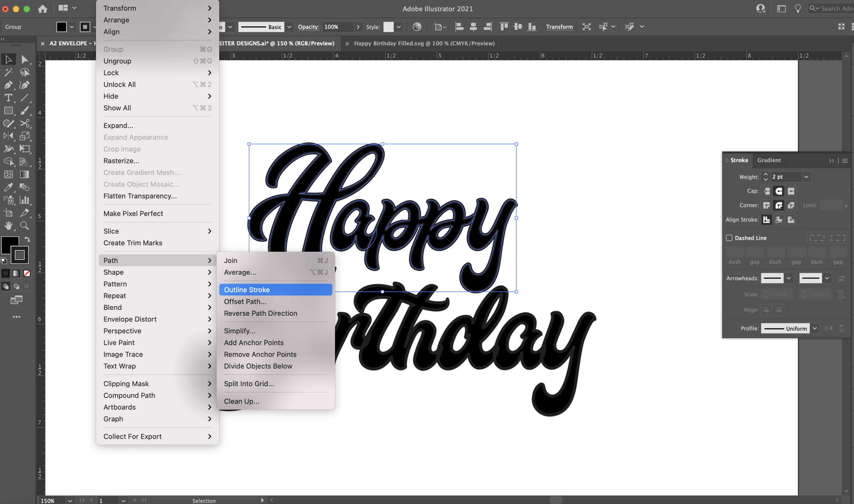This screenshot has width=854, height=504.
Task: Click the Transform link in control bar
Action: [559, 27]
